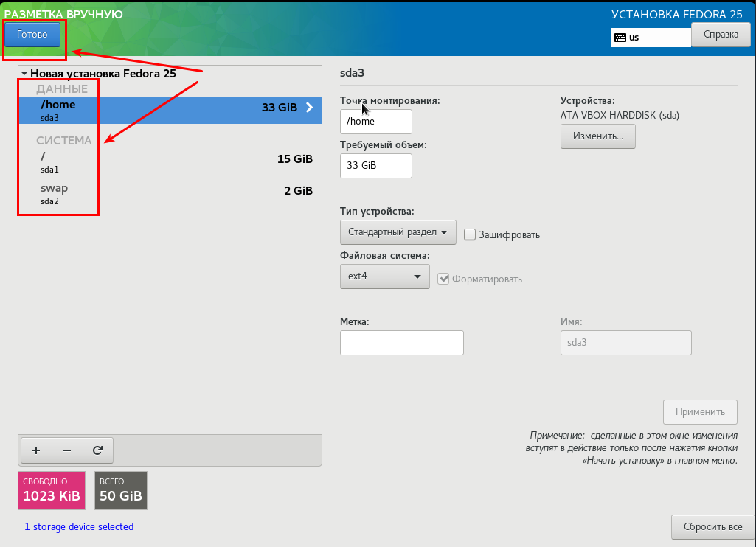Click the Сбросить все button

click(712, 527)
